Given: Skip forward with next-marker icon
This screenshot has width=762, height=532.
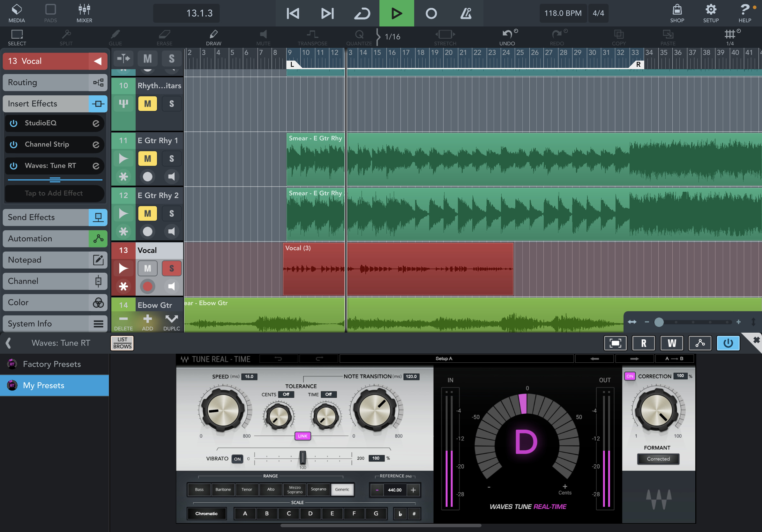Looking at the screenshot, I should tap(327, 13).
